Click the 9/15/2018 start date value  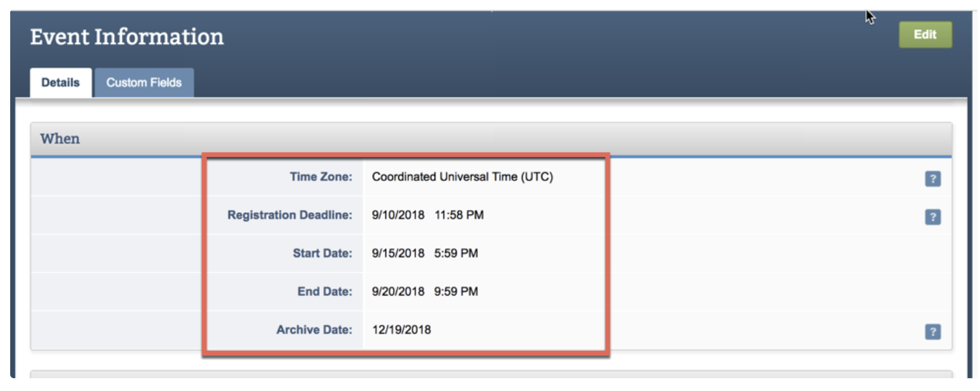point(398,253)
